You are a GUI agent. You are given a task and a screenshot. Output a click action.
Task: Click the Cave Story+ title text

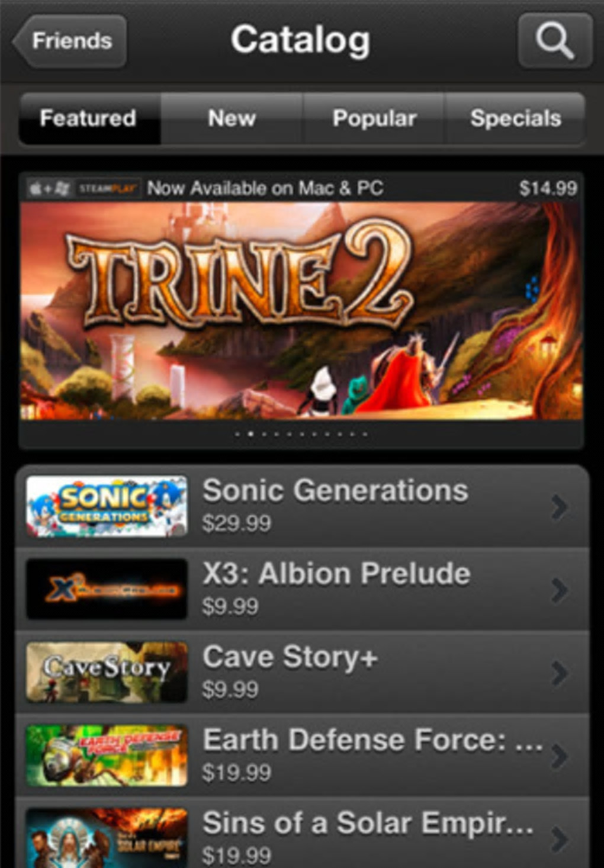coord(290,657)
